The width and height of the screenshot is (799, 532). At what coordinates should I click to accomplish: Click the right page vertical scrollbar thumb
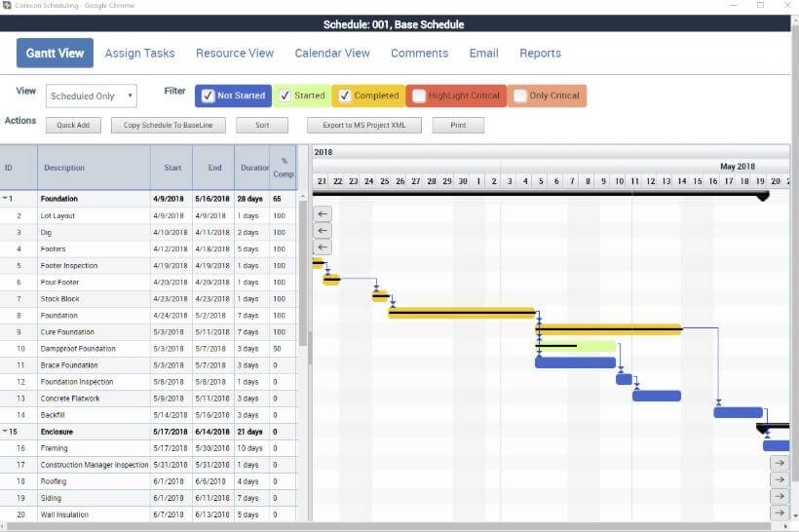(795, 253)
